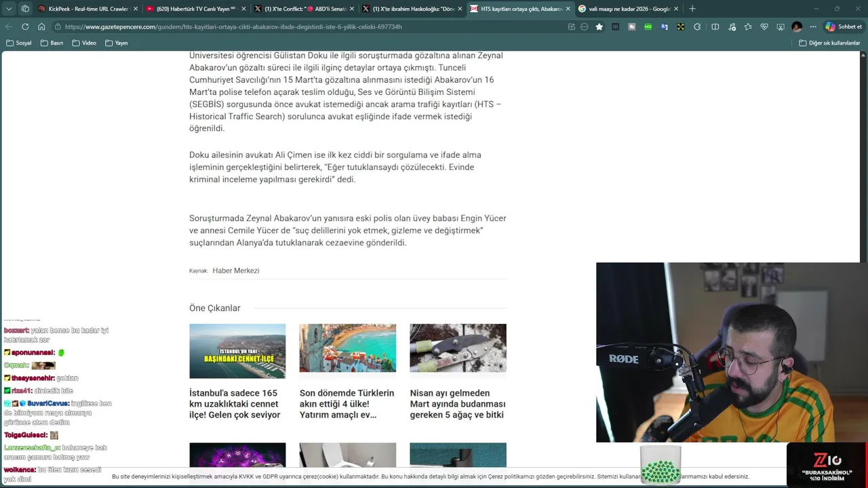868x488 pixels.
Task: Open the profile avatar
Action: (797, 26)
